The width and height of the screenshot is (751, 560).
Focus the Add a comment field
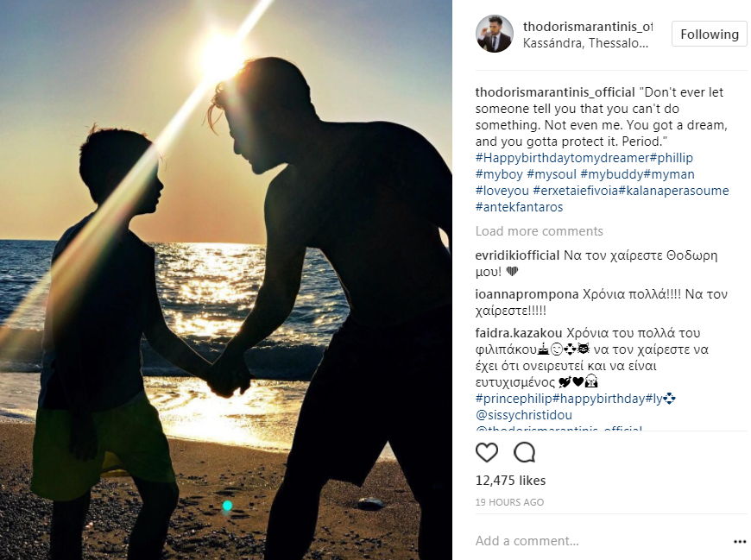[599, 541]
